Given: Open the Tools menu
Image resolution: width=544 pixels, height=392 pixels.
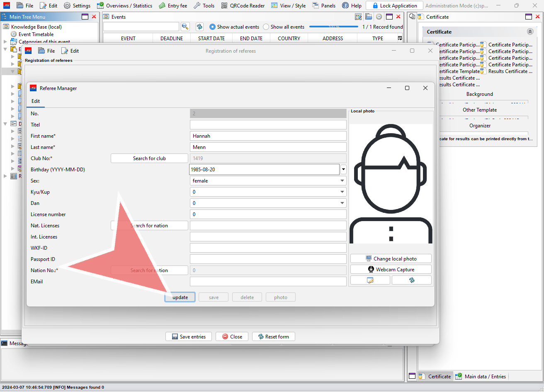Looking at the screenshot, I should pos(204,6).
